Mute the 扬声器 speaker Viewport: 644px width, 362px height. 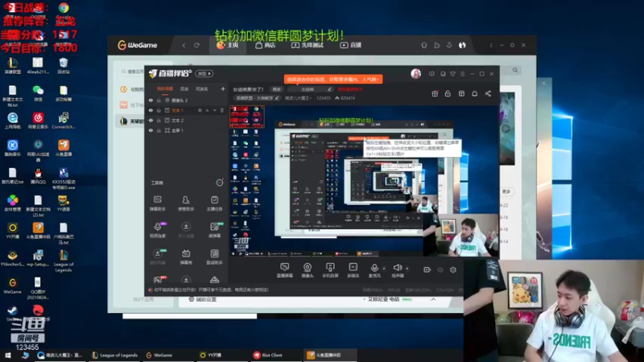click(x=397, y=270)
